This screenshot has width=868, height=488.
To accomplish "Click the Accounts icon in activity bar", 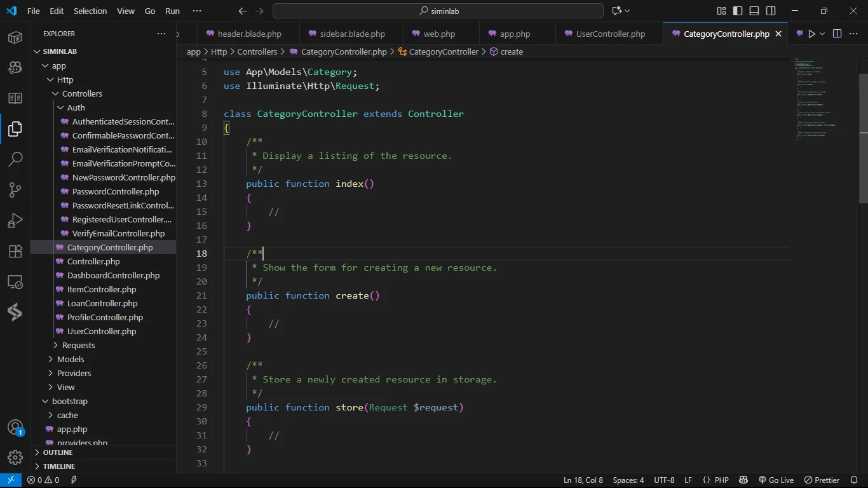I will pos(15,428).
